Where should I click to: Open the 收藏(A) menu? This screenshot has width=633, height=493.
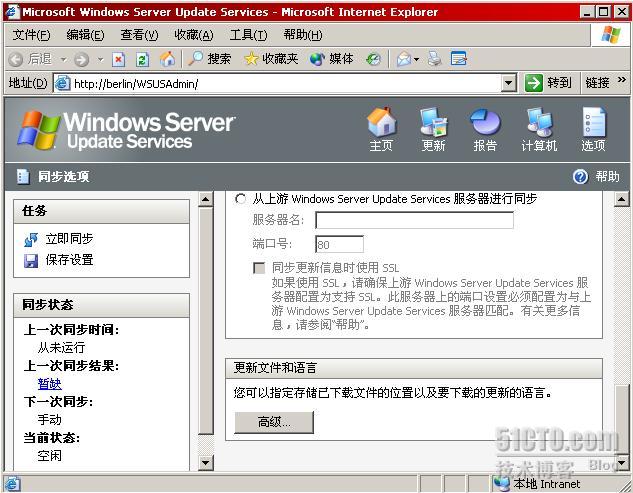point(193,35)
